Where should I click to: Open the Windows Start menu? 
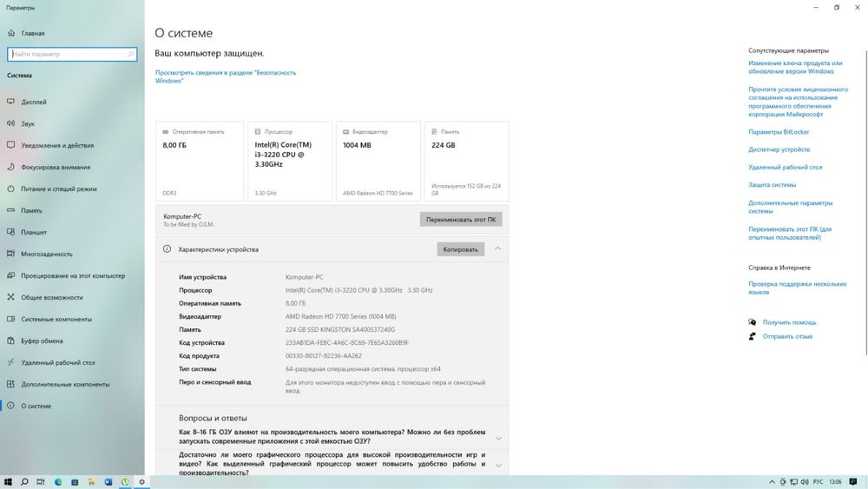pos(8,482)
